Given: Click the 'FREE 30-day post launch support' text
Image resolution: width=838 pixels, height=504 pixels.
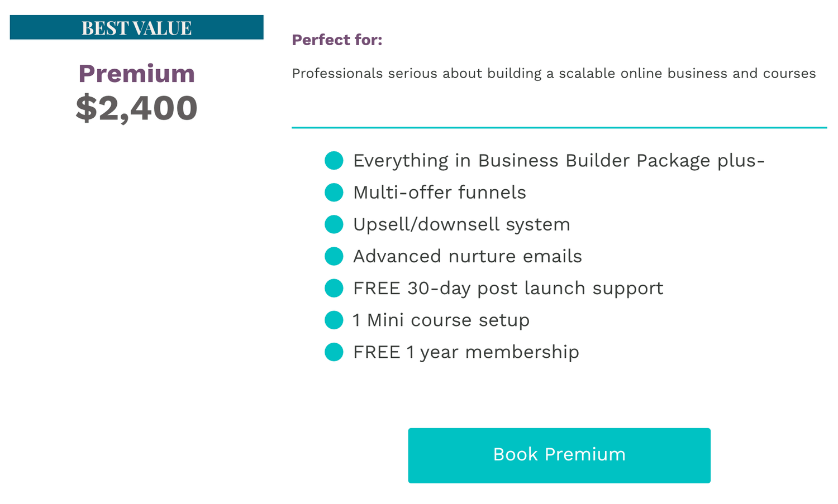Looking at the screenshot, I should coord(508,288).
